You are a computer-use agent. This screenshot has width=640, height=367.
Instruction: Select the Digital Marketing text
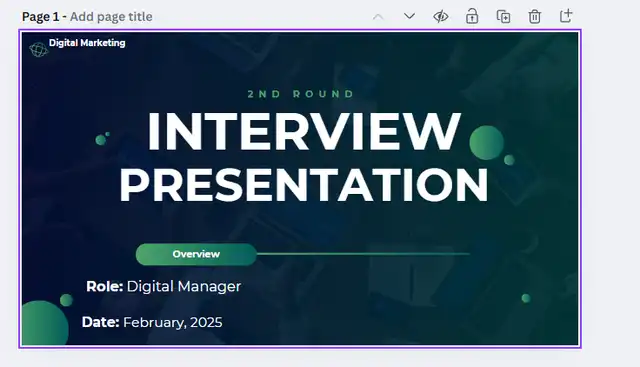[x=87, y=43]
